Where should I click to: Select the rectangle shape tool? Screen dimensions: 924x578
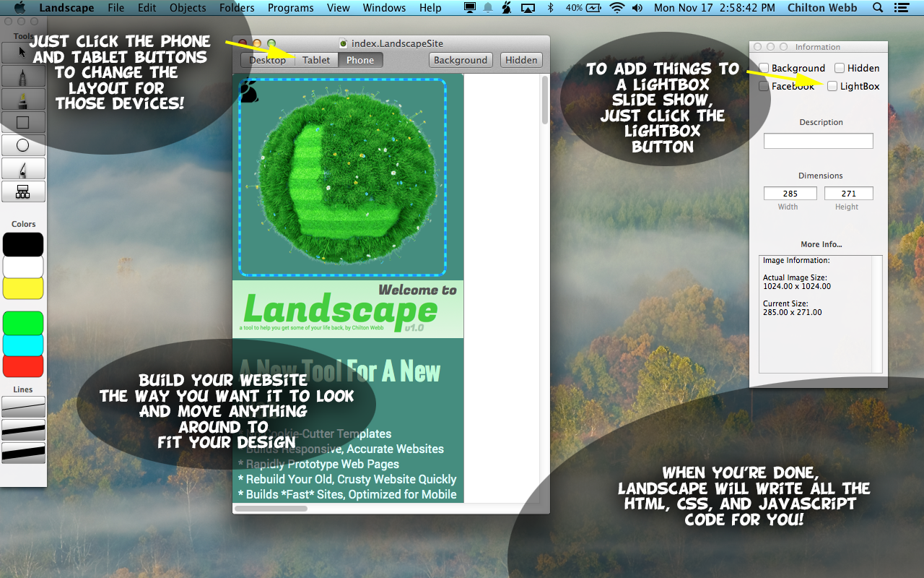(x=23, y=122)
